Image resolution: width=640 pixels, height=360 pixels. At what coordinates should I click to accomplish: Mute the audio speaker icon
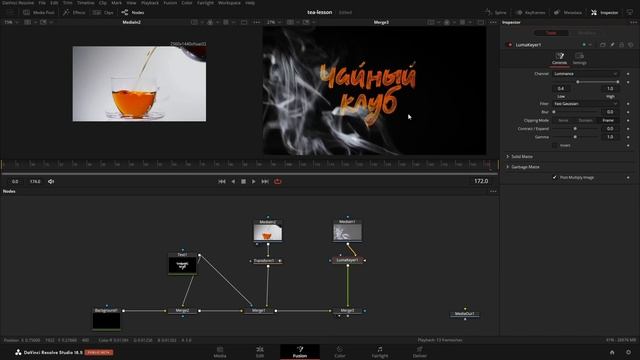coord(51,182)
